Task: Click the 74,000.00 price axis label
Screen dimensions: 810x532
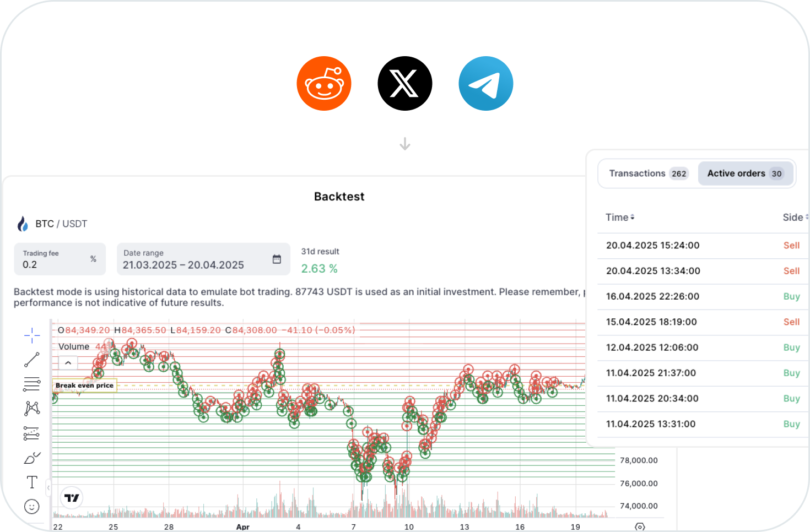Action: (639, 506)
